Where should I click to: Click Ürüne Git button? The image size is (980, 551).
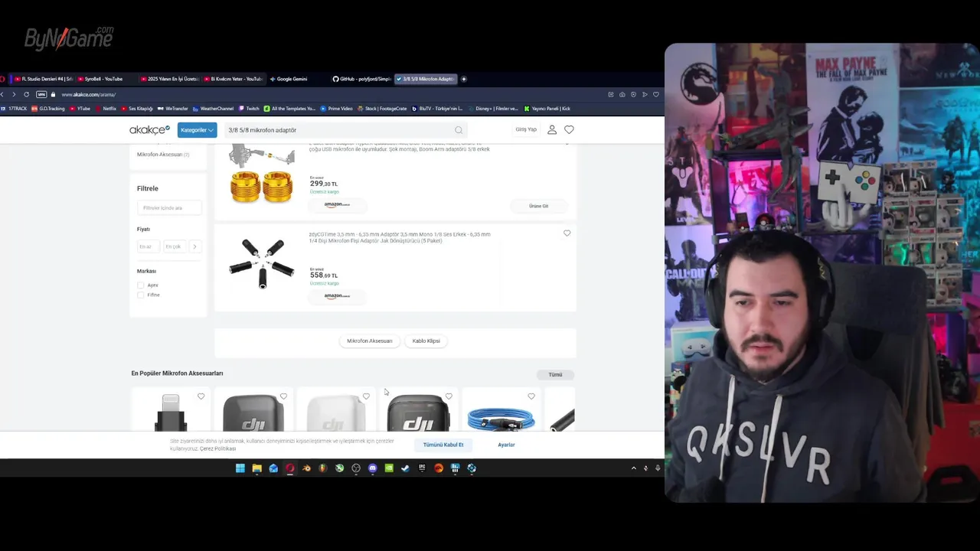[539, 206]
